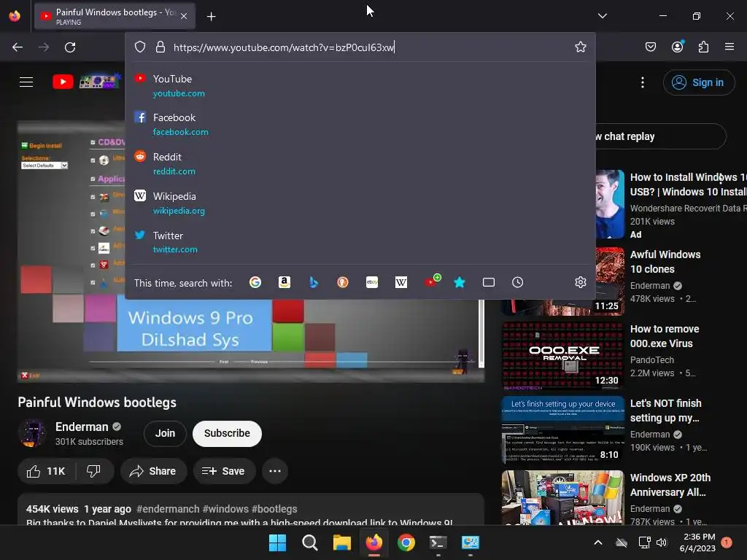Click the Sign in button
The width and height of the screenshot is (747, 560).
(699, 82)
